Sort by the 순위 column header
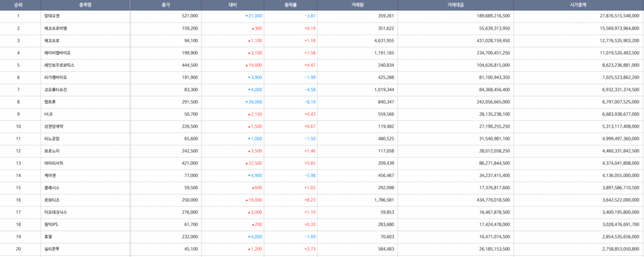The width and height of the screenshot is (644, 257). [x=18, y=4]
